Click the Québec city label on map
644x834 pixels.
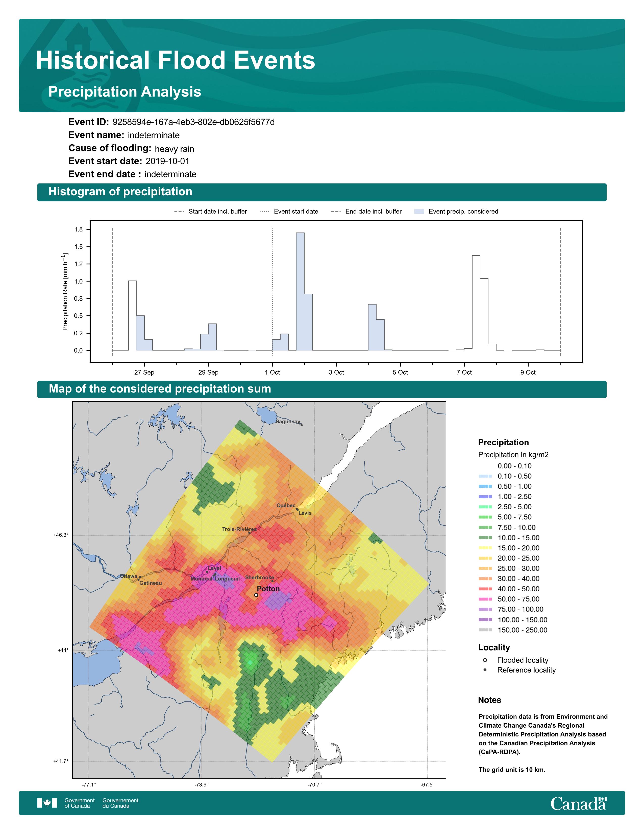tap(286, 505)
